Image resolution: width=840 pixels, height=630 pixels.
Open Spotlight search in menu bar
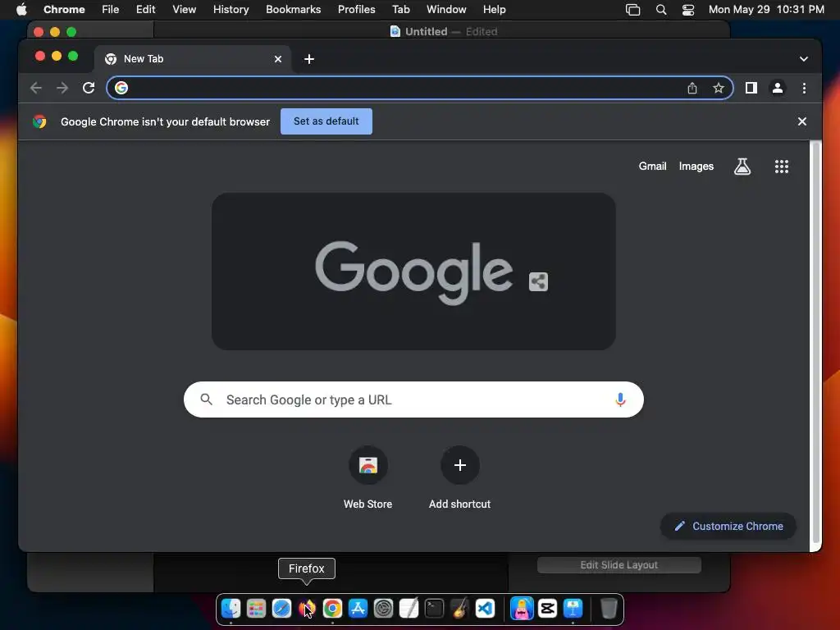[x=661, y=10]
